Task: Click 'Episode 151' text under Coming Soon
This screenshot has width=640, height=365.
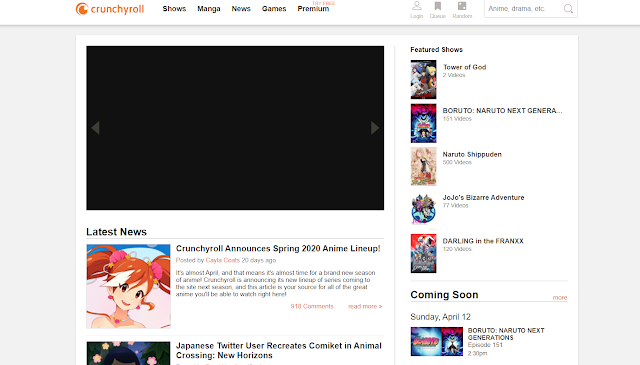Action: (x=485, y=345)
